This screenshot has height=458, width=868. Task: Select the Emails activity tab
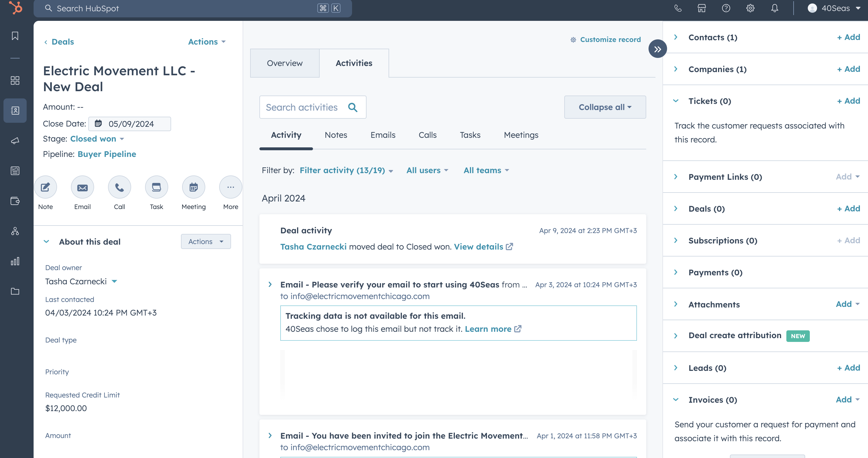coord(383,135)
